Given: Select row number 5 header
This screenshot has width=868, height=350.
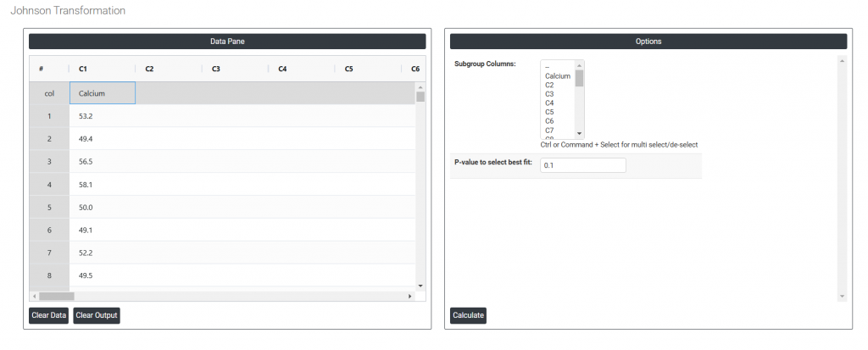Looking at the screenshot, I should pos(49,207).
